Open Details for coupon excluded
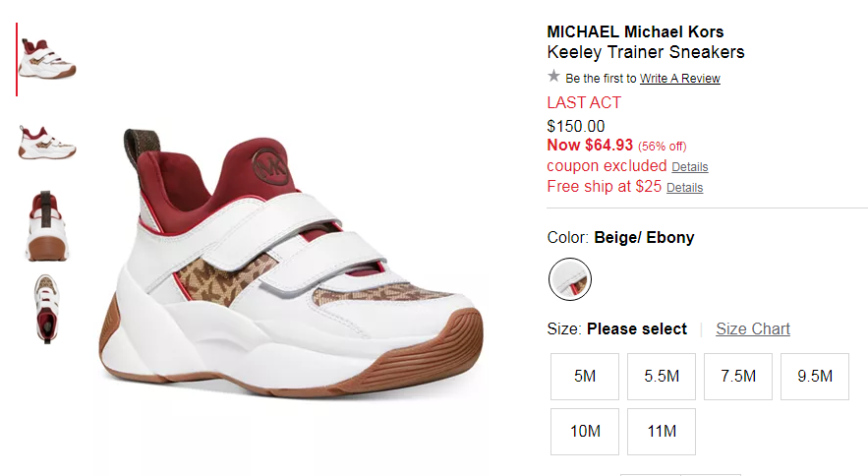The image size is (868, 476). coord(690,167)
